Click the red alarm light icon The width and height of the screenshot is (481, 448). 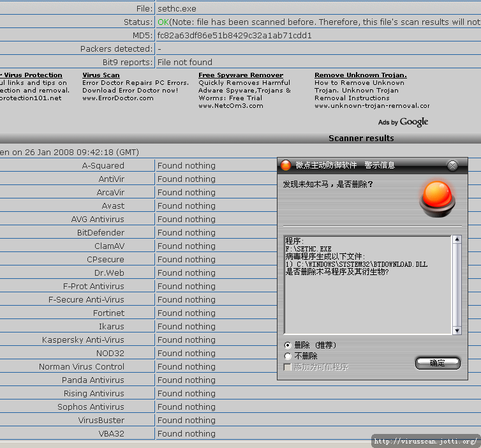click(x=437, y=197)
